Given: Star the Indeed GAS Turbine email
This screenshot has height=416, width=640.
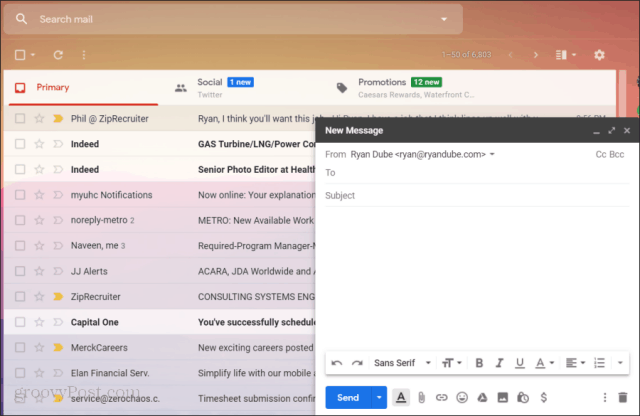Looking at the screenshot, I should tap(39, 144).
